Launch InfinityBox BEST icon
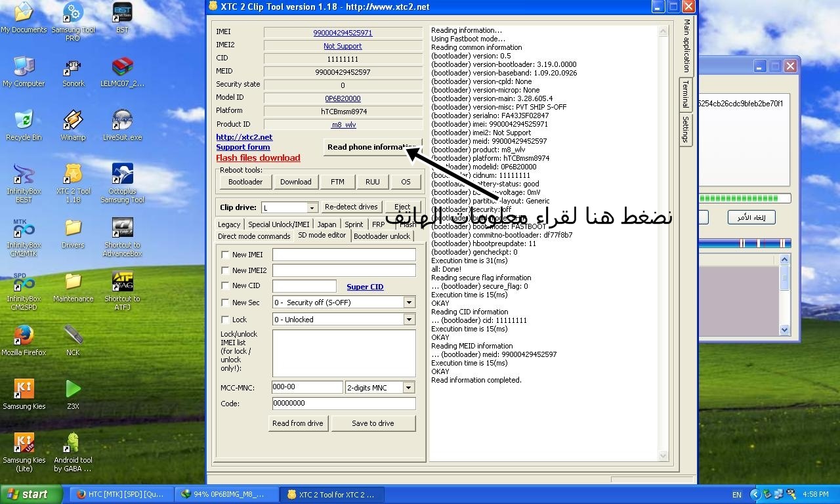 24,184
